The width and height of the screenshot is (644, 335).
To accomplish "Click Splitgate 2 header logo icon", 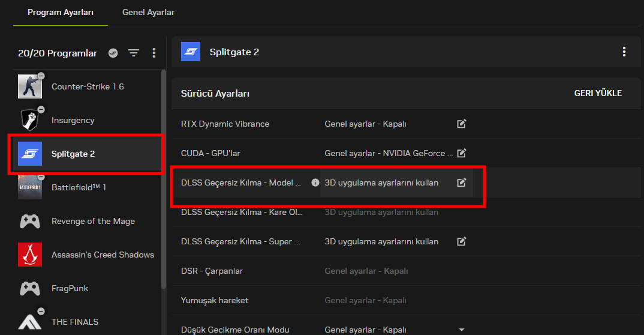I will pyautogui.click(x=191, y=52).
